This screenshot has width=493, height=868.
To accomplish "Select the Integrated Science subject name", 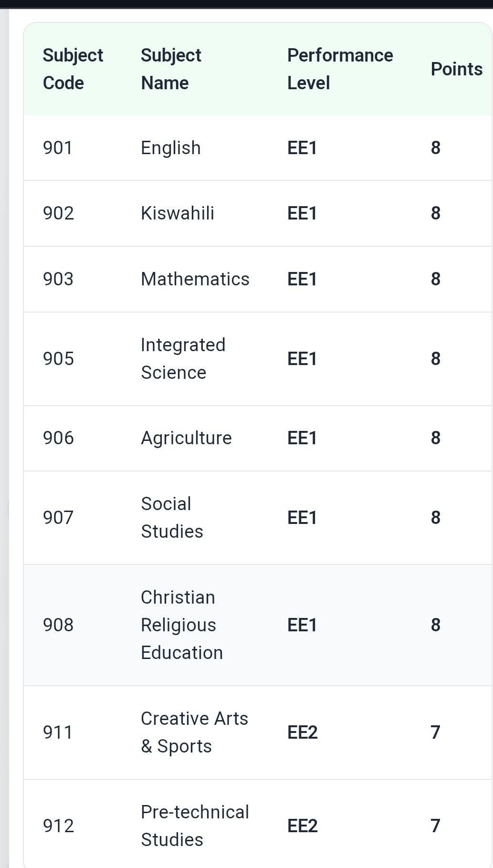I will 183,359.
